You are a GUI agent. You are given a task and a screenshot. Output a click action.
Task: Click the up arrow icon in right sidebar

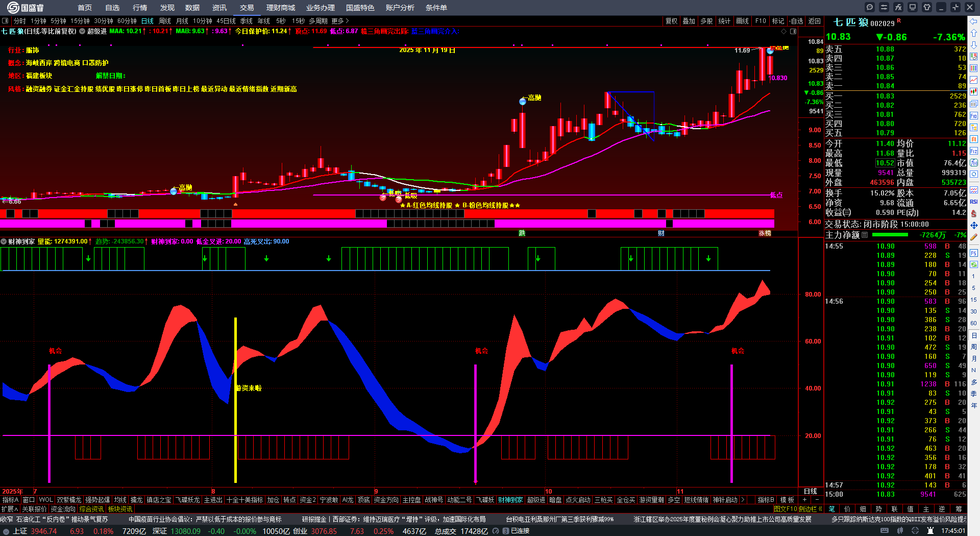pyautogui.click(x=974, y=33)
